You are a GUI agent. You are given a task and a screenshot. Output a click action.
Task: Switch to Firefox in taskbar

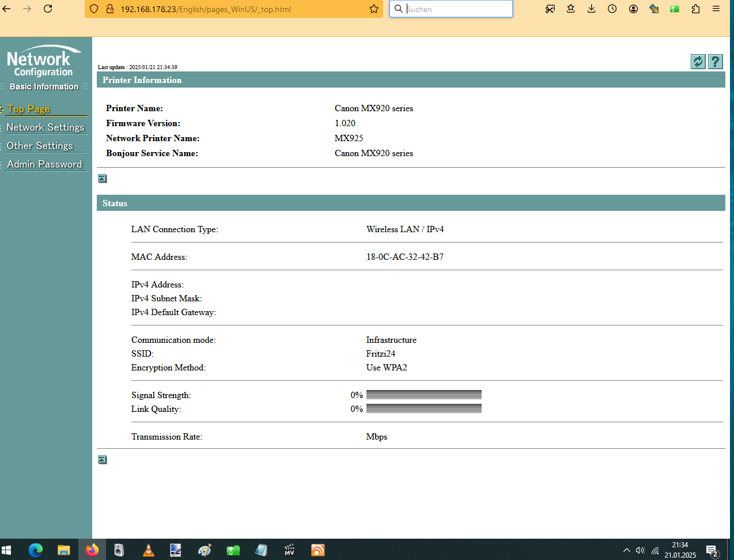(92, 550)
